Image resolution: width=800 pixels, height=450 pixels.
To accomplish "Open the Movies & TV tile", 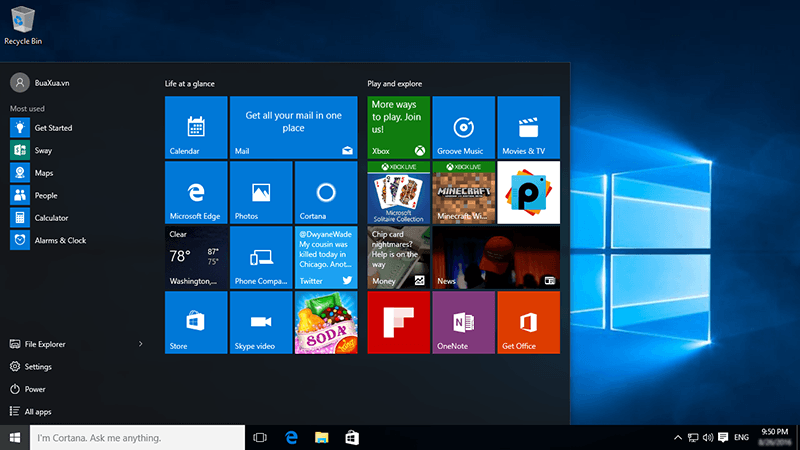I will [x=529, y=128].
